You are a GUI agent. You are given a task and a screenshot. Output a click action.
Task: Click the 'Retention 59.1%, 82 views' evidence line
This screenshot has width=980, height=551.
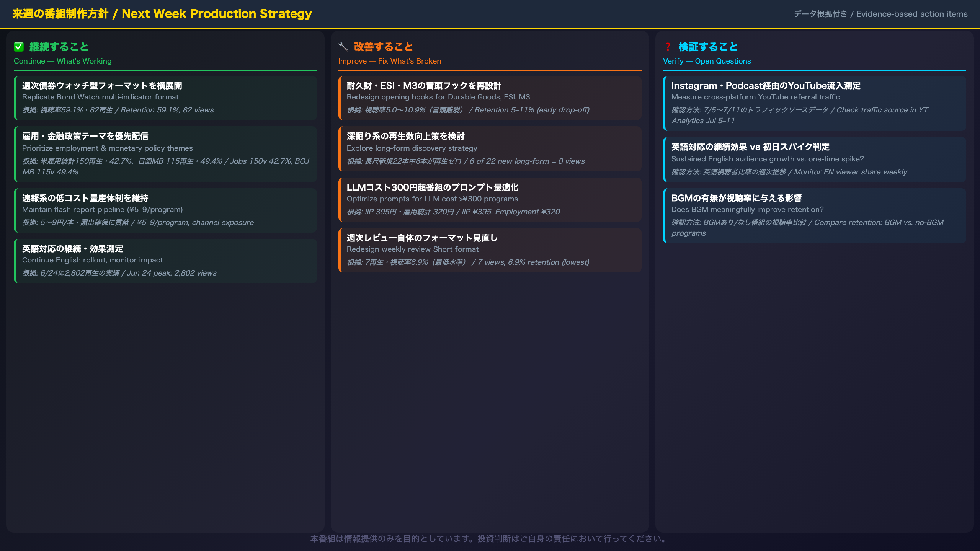coord(118,110)
